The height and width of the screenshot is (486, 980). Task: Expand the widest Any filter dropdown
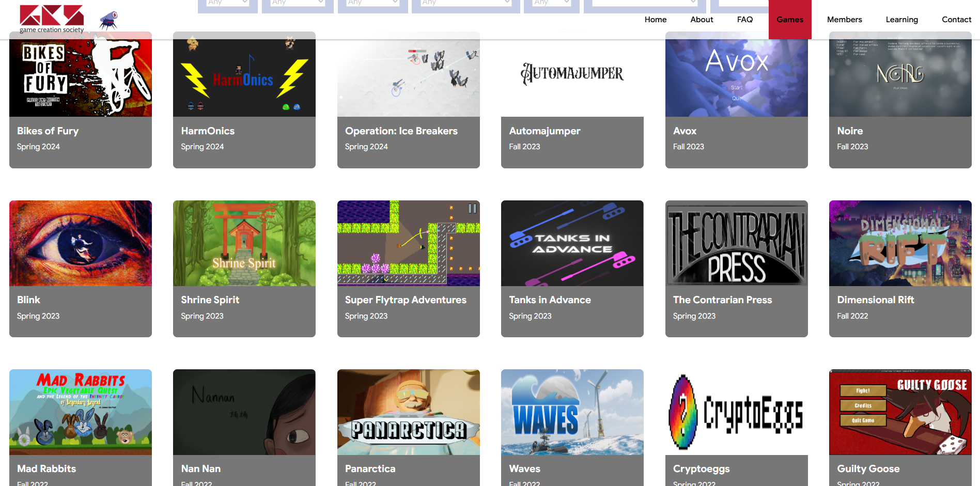[x=465, y=3]
